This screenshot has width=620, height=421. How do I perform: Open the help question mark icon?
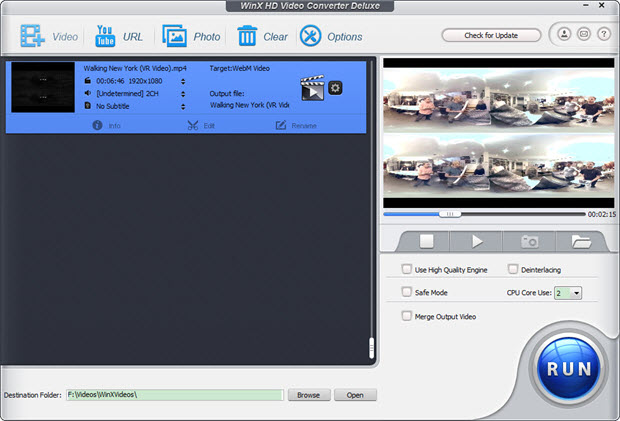click(603, 34)
